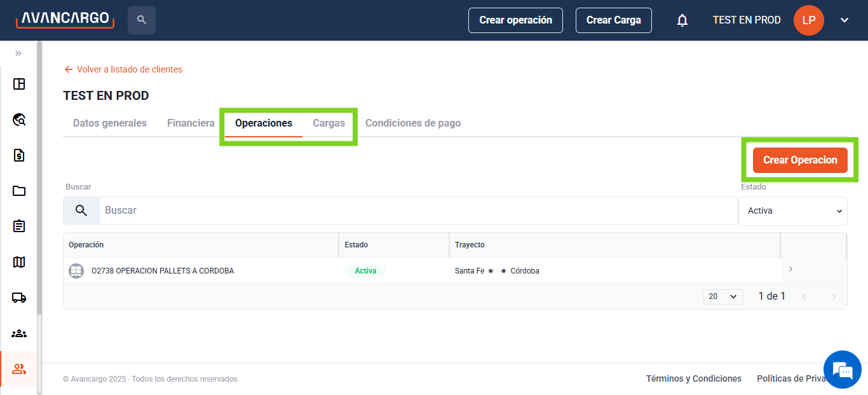Expand row O2738 with its right chevron

pyautogui.click(x=790, y=269)
